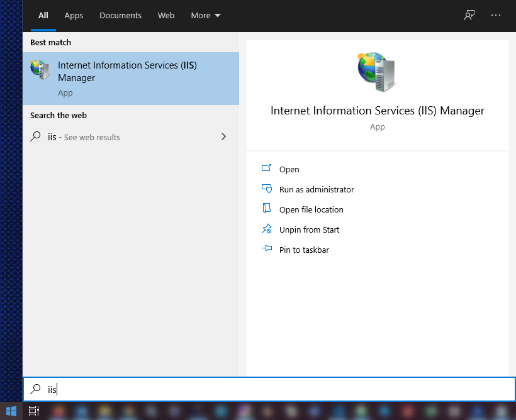Select the All filter tab
The width and height of the screenshot is (516, 420).
43,15
